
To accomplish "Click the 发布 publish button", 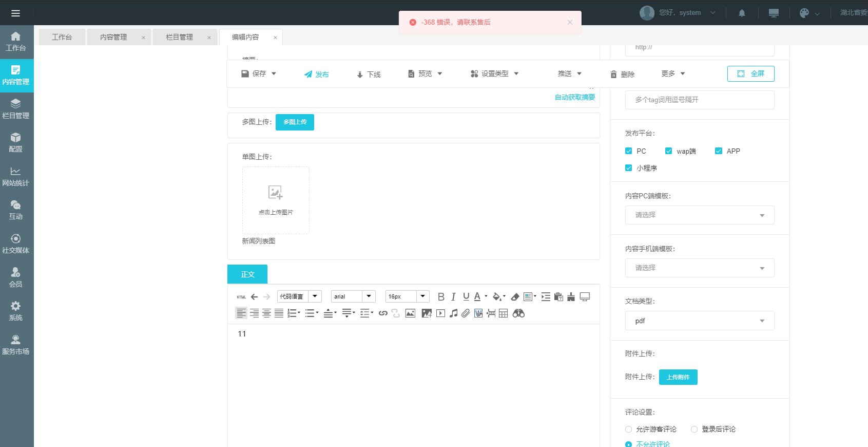I will pyautogui.click(x=316, y=74).
